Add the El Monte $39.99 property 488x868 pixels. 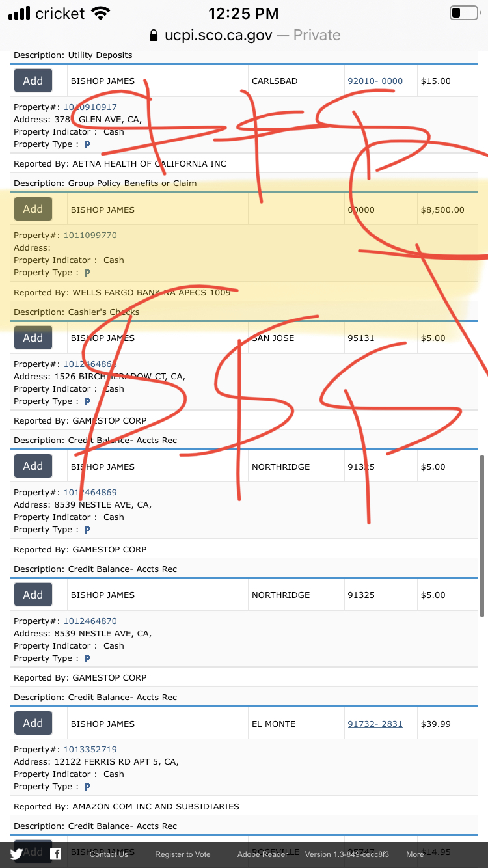[x=33, y=723]
